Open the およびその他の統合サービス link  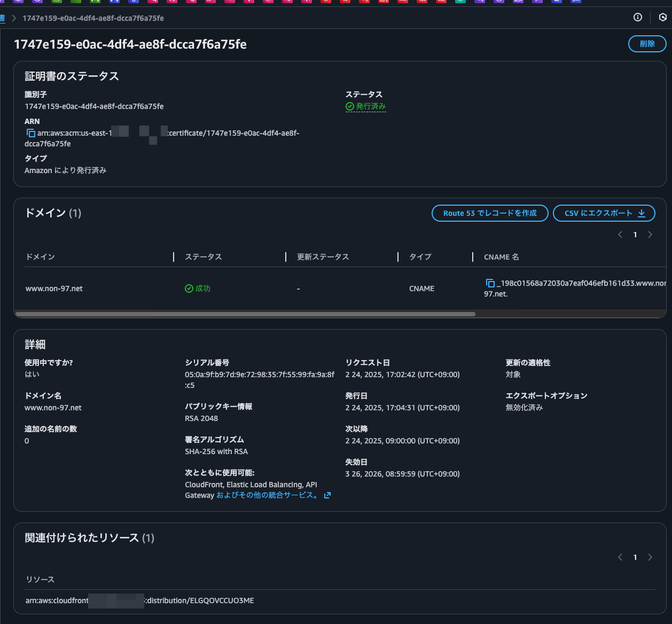(267, 495)
